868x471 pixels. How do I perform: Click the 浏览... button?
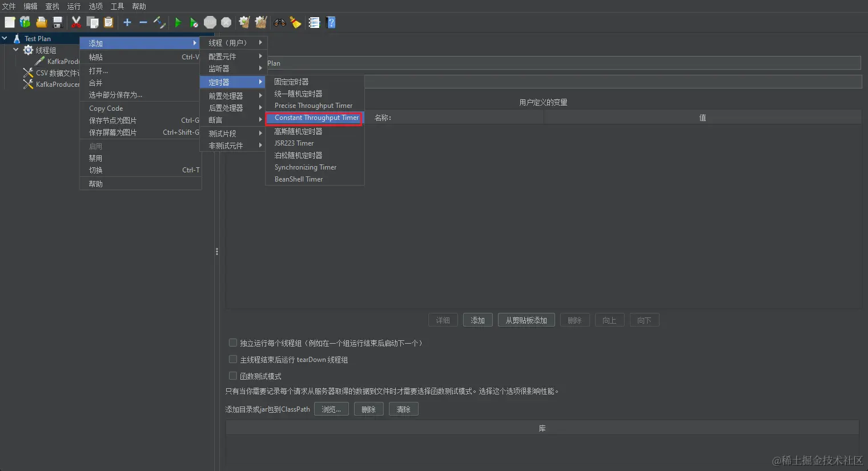[331, 409]
